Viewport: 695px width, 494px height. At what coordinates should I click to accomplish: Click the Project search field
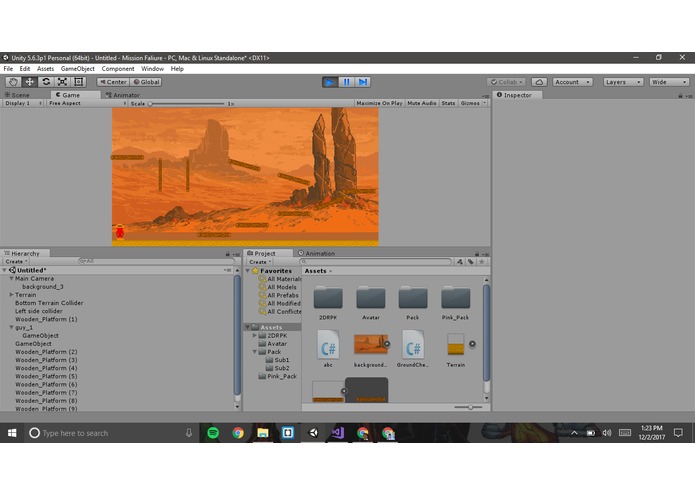click(375, 262)
